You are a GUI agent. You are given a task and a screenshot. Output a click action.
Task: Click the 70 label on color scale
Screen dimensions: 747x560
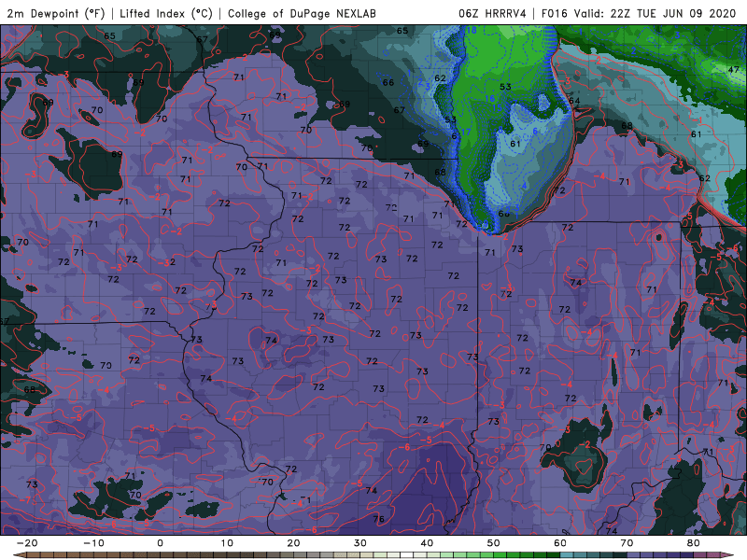[627, 543]
